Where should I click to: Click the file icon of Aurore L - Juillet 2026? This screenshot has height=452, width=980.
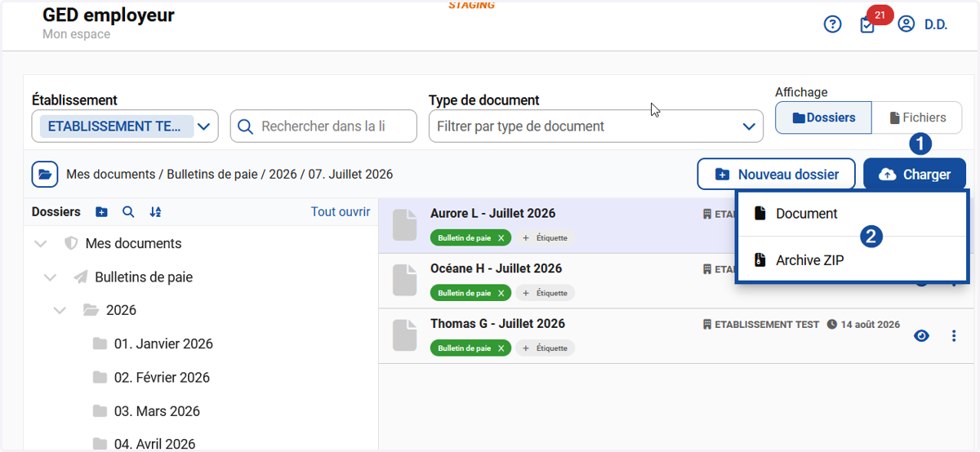(x=405, y=225)
